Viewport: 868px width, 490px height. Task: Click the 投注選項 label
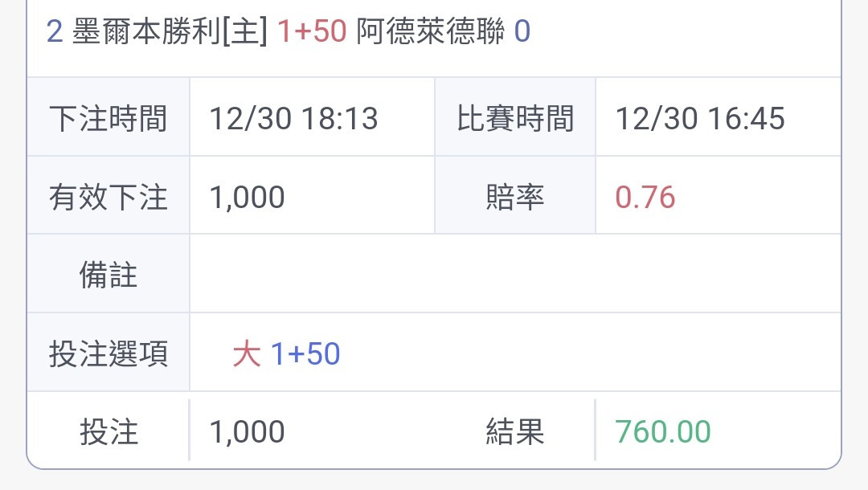pos(108,353)
